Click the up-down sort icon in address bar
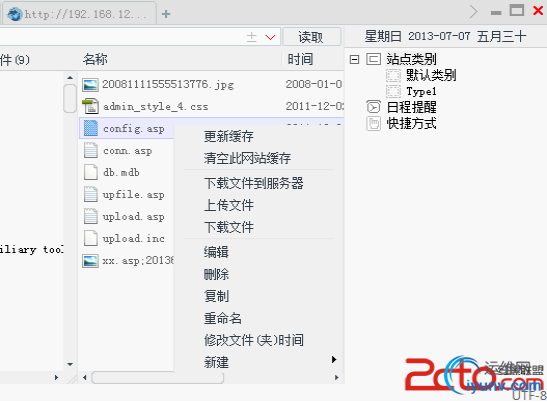Image resolution: width=547 pixels, height=402 pixels. [252, 37]
